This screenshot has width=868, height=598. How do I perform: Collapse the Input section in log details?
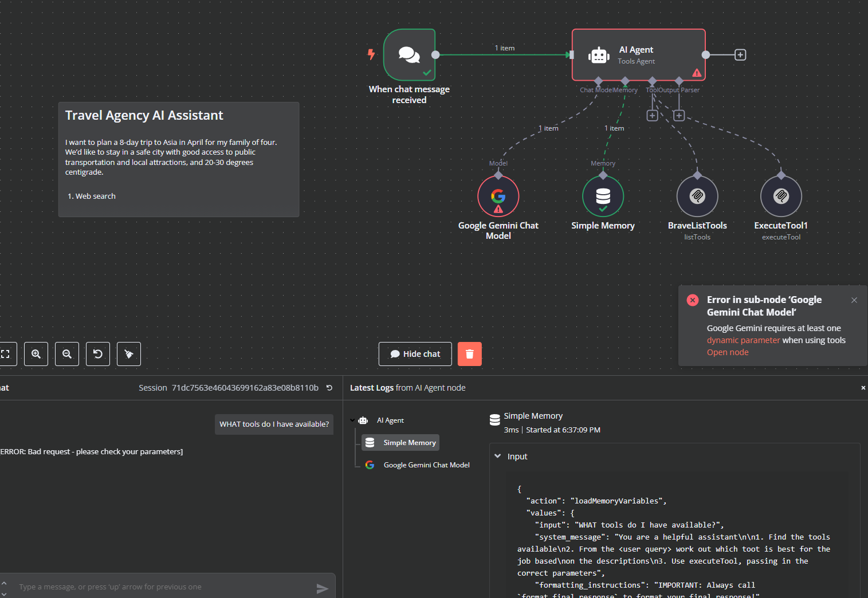(497, 456)
